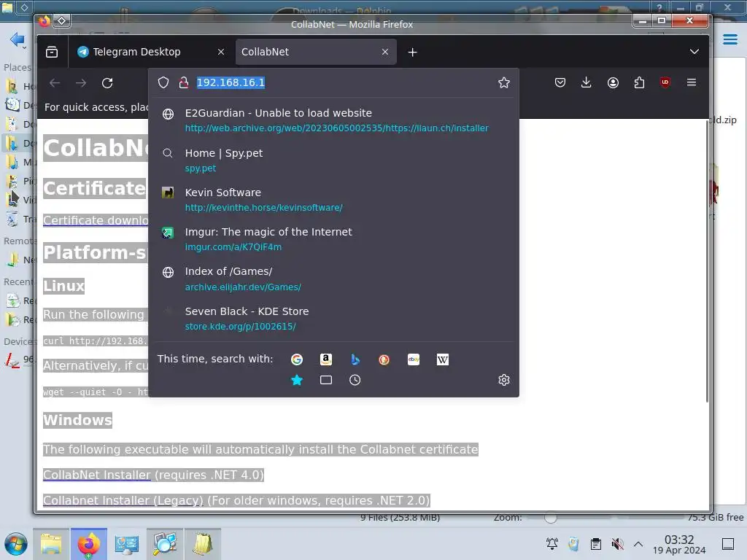
Task: Search with Wikipedia this time
Action: (x=443, y=359)
